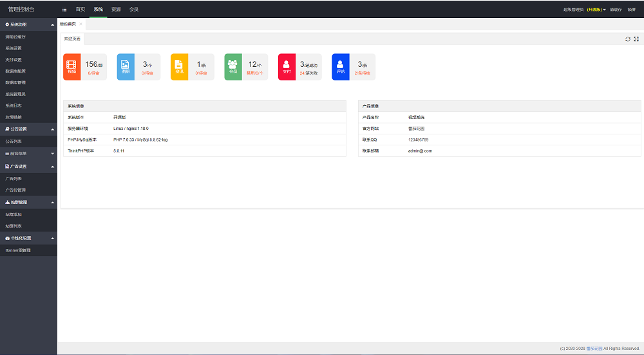Click the 123456789 QQ number
Viewport: 644px width, 355px height.
[418, 140]
